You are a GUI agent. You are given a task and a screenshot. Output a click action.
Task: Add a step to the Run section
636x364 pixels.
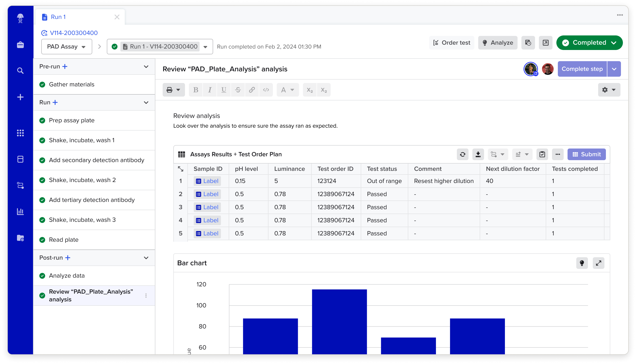pyautogui.click(x=55, y=102)
